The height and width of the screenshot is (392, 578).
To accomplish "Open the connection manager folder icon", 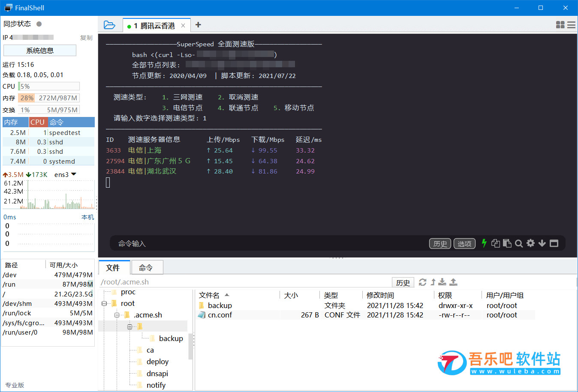I will (109, 25).
